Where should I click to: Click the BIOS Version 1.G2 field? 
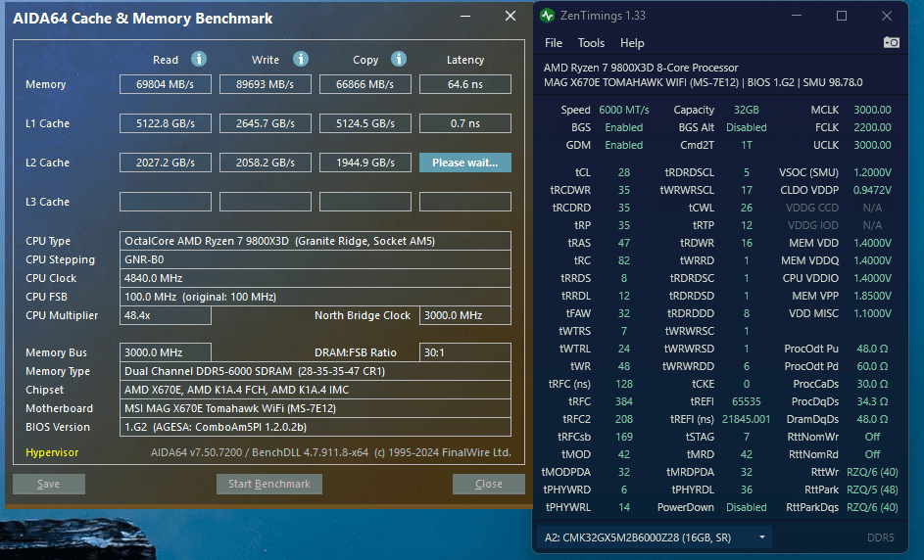316,427
